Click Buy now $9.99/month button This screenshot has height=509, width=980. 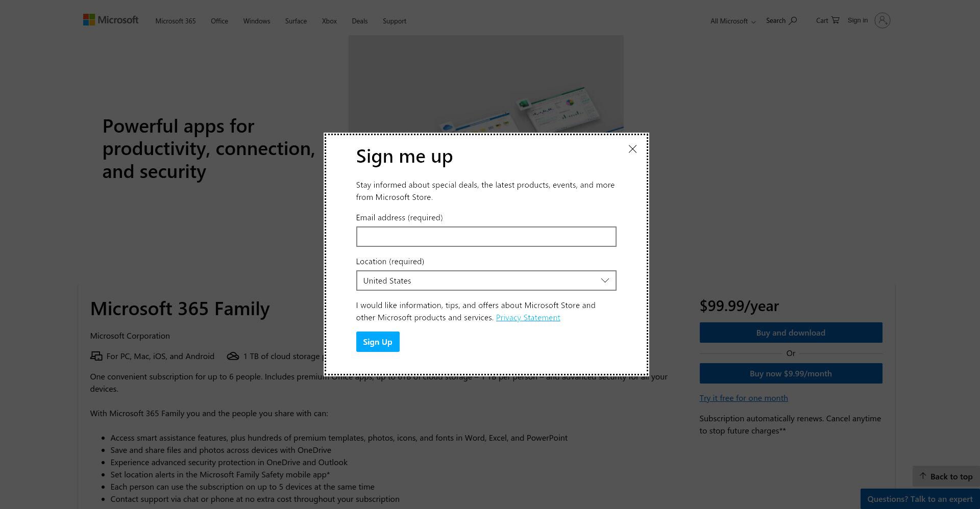pyautogui.click(x=791, y=373)
